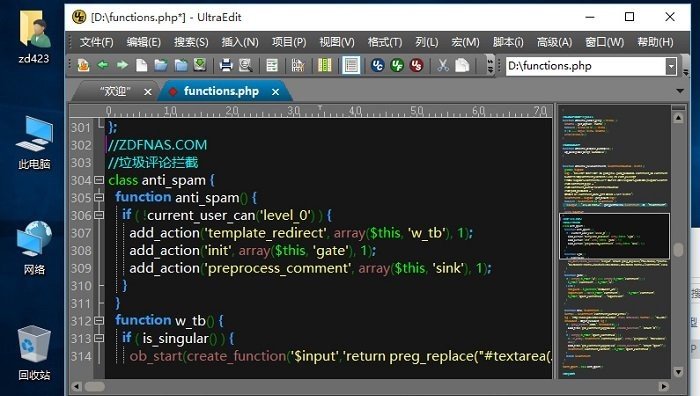Click the green forward navigation arrow
The image size is (700, 396).
click(122, 65)
